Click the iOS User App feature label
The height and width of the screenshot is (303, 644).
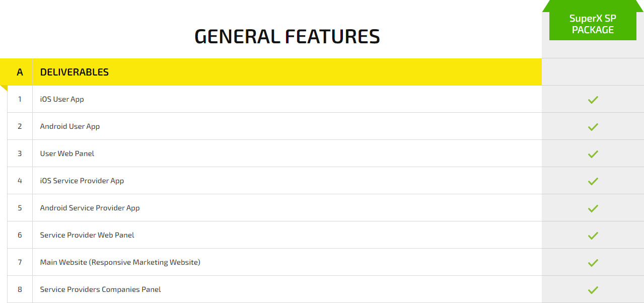click(x=62, y=99)
